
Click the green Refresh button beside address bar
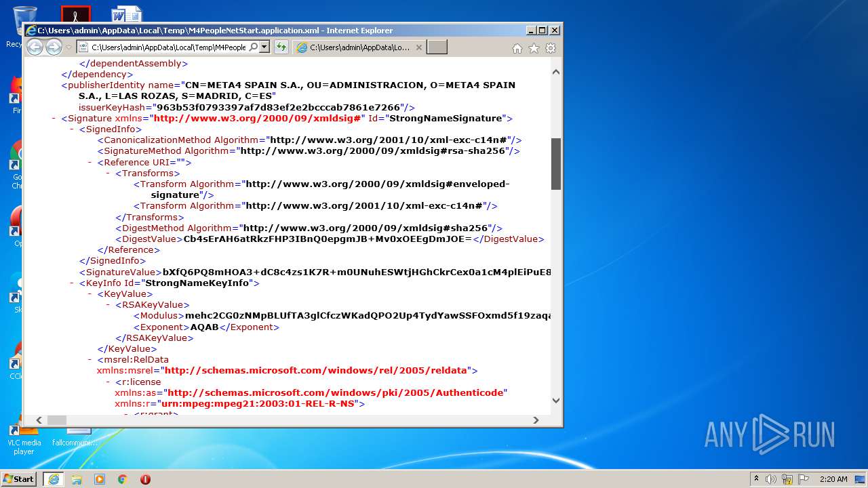pos(281,47)
